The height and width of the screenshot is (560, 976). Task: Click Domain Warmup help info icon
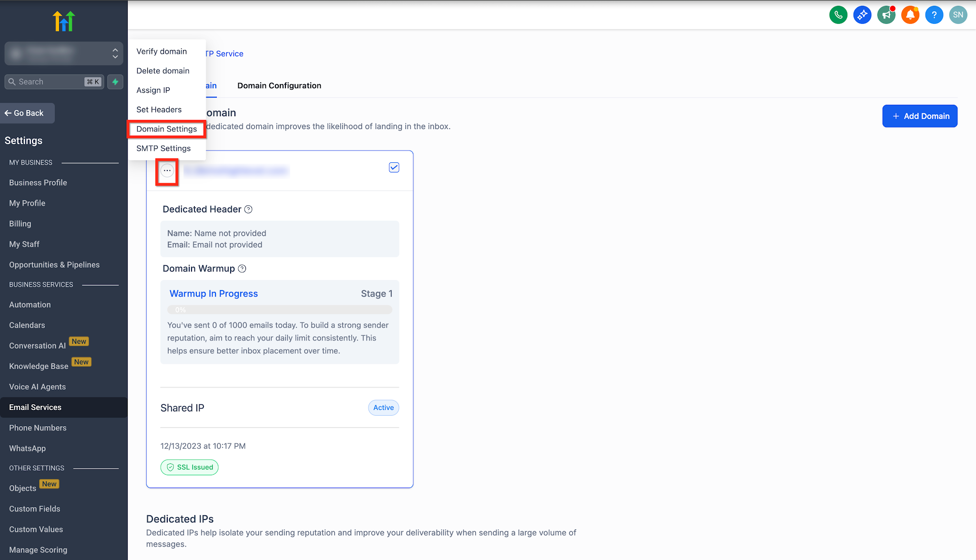tap(242, 269)
